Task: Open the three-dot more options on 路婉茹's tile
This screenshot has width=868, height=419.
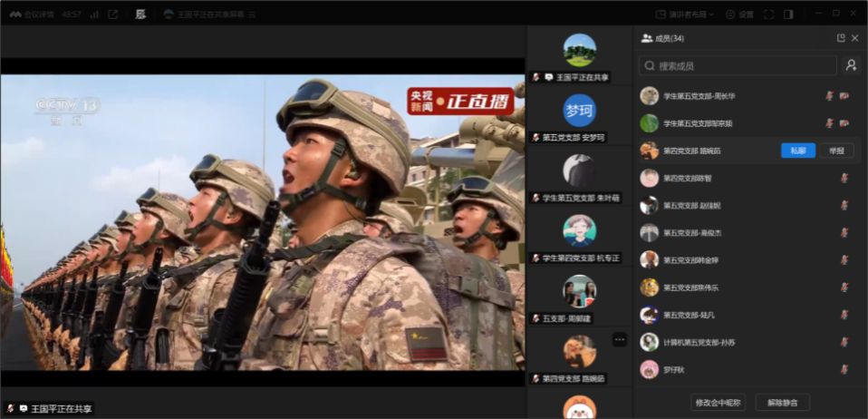Action: [x=620, y=339]
